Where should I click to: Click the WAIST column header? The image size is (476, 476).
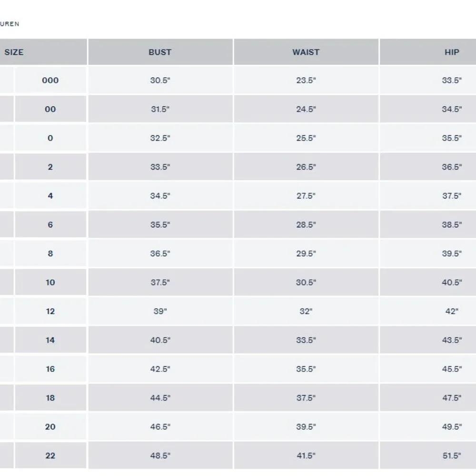pos(306,52)
